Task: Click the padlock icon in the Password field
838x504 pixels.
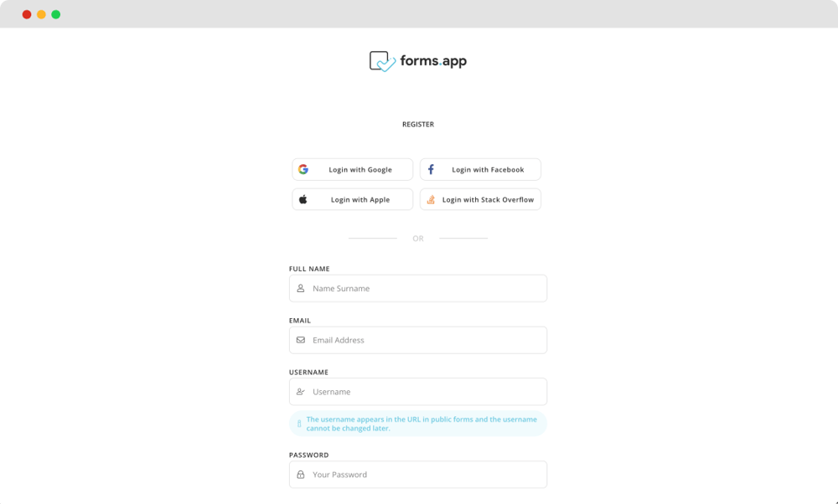Action: [x=301, y=475]
